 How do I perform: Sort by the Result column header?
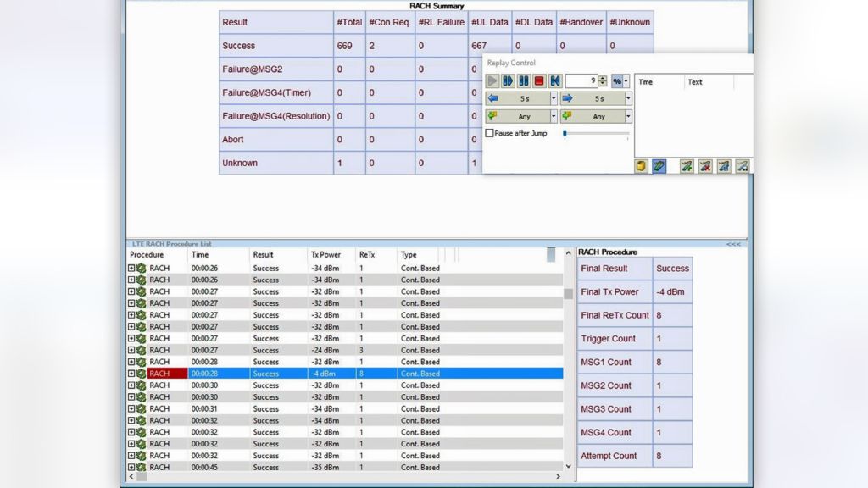(263, 254)
